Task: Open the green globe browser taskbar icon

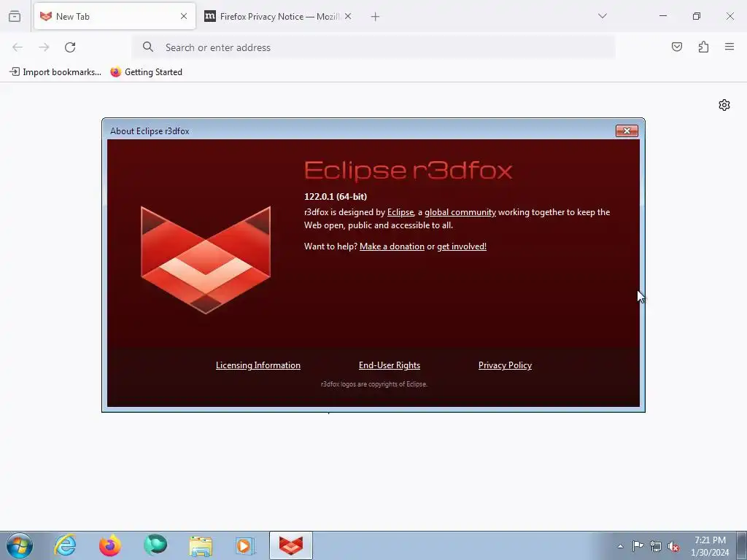Action: point(155,545)
